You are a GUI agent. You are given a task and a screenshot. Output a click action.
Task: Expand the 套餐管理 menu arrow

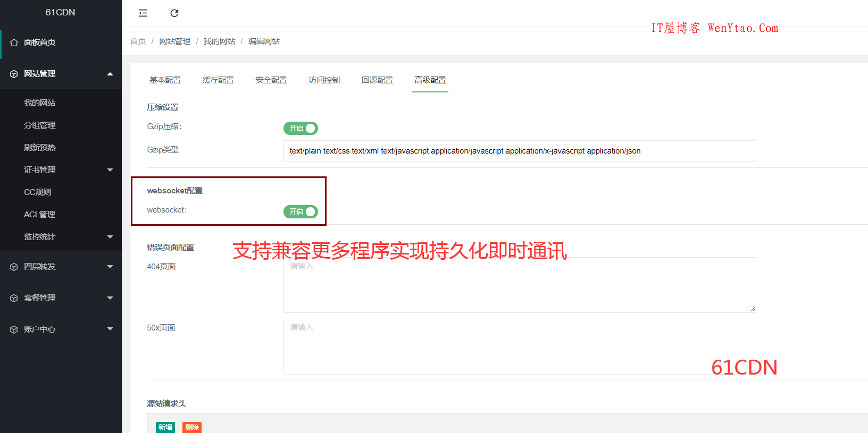click(x=110, y=298)
